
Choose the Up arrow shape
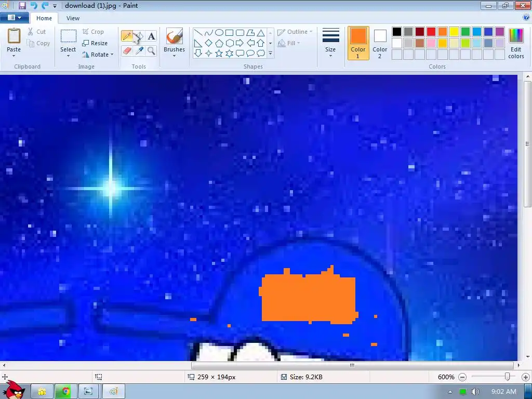(261, 43)
